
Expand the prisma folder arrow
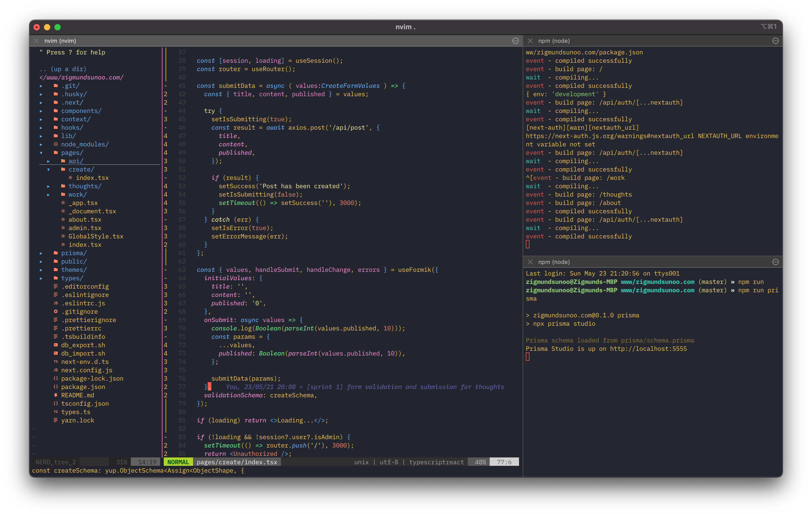click(x=41, y=253)
